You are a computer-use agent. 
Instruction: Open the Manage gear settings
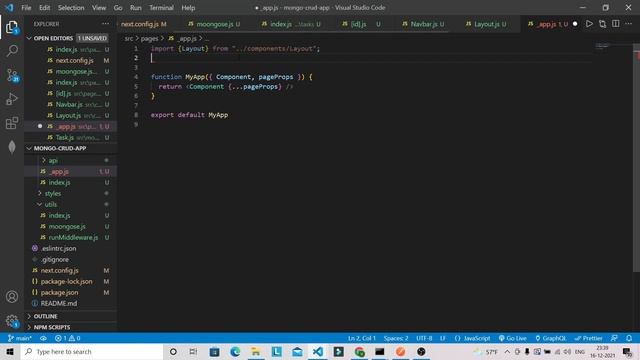pyautogui.click(x=12, y=321)
